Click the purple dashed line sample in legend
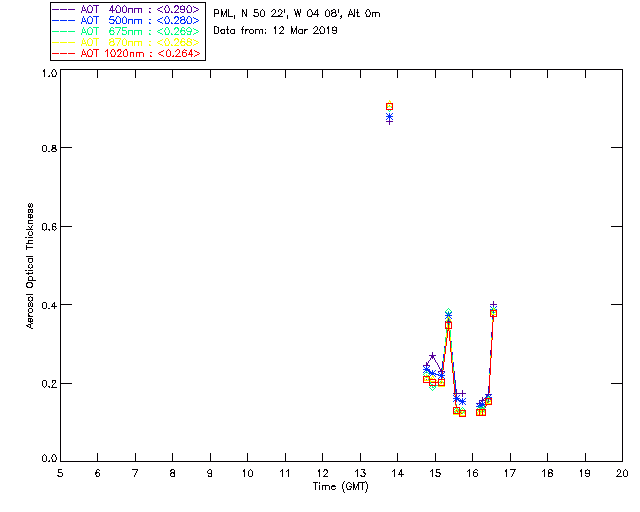This screenshot has width=640, height=512. [x=64, y=9]
